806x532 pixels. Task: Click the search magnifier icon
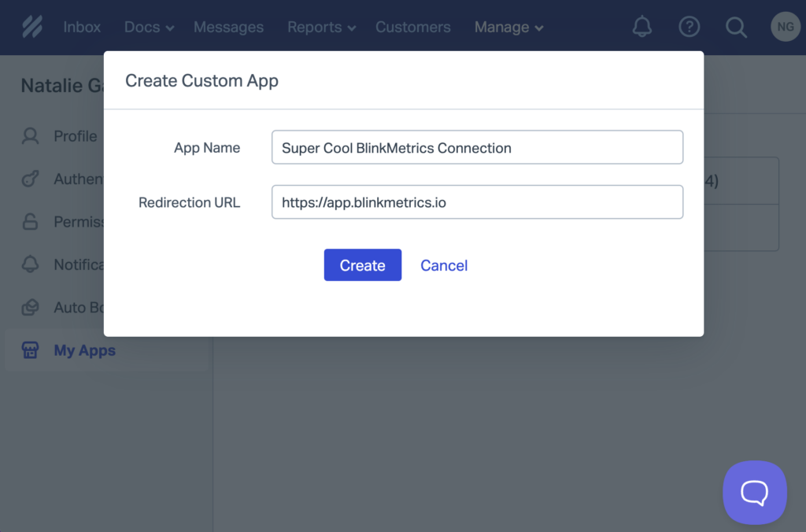pos(736,27)
